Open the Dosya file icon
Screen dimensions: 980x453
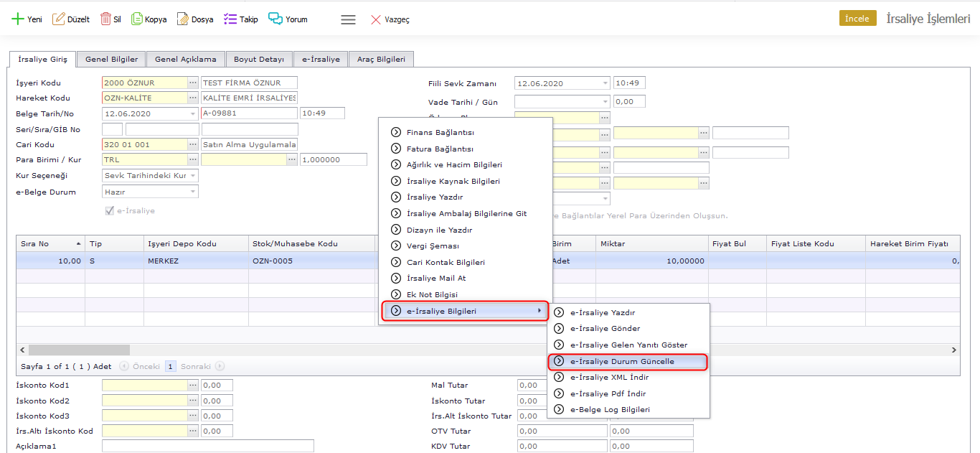[183, 19]
